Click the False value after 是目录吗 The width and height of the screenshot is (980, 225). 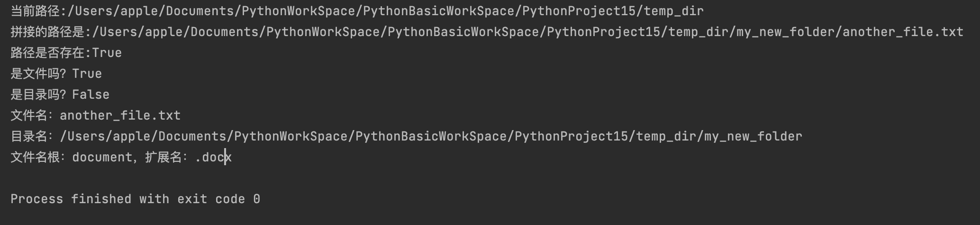pyautogui.click(x=91, y=94)
